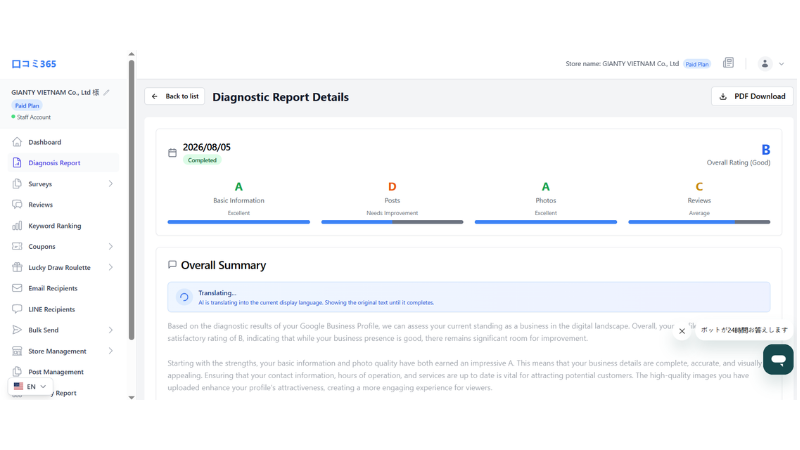Download the report via PDF Download
Viewport: 800px width, 450px height.
[x=752, y=96]
